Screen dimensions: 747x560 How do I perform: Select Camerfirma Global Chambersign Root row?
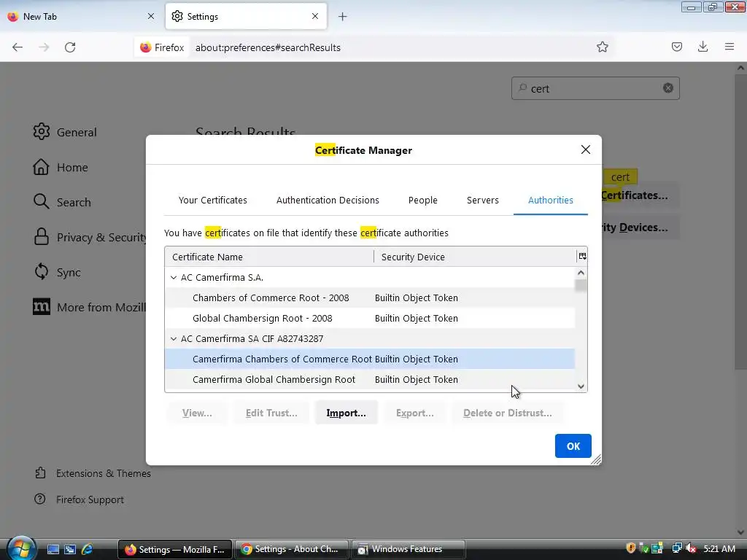click(370, 379)
